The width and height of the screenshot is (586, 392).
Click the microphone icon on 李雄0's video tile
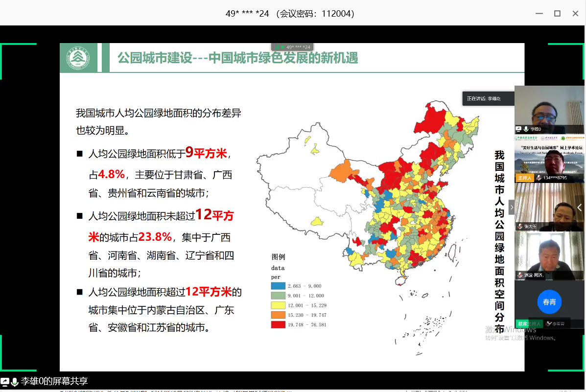[526, 129]
